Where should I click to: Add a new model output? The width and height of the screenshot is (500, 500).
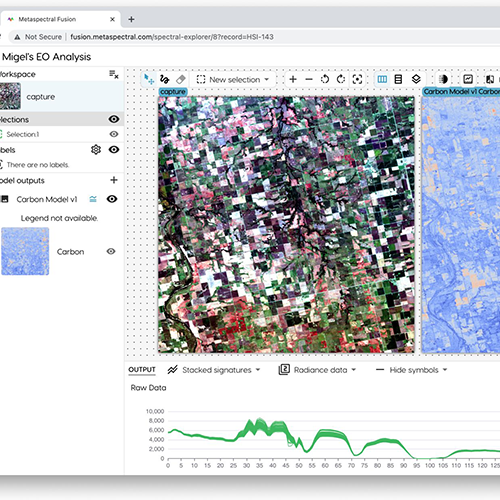click(114, 180)
